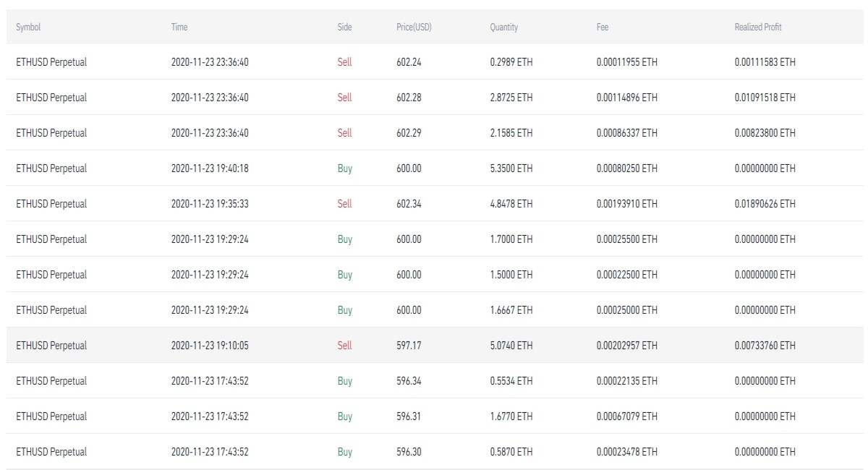Click fee 0.00025500 ETH

point(627,239)
